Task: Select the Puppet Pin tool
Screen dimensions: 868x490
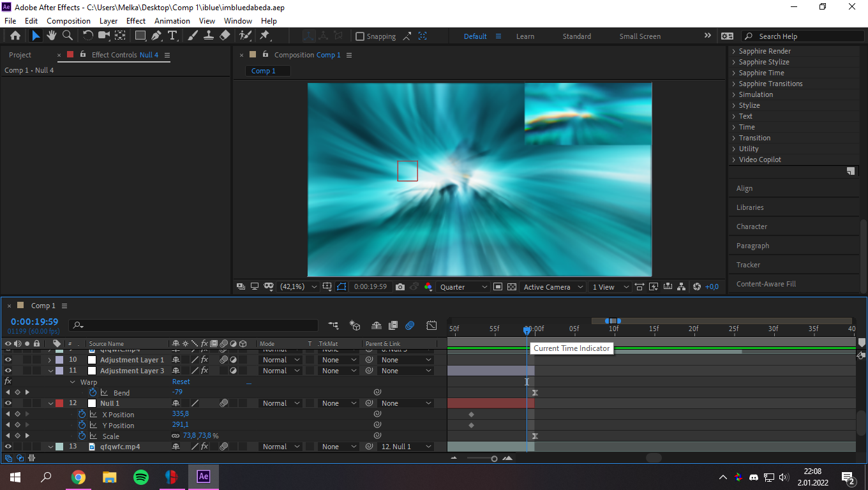Action: [x=264, y=36]
